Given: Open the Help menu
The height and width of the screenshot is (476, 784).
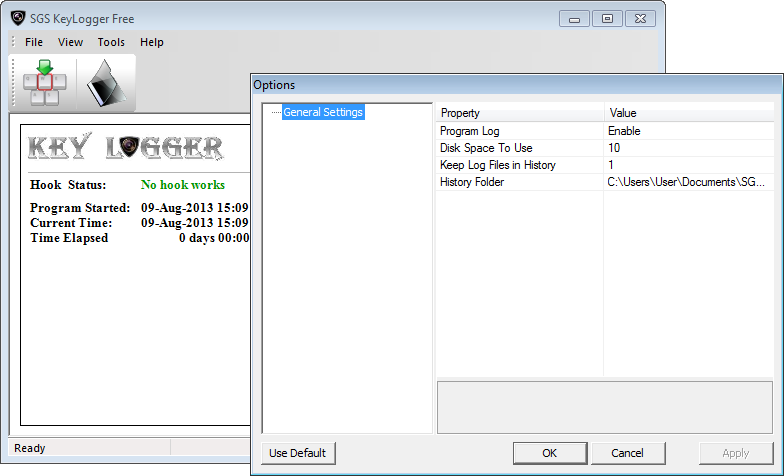Looking at the screenshot, I should [x=152, y=42].
